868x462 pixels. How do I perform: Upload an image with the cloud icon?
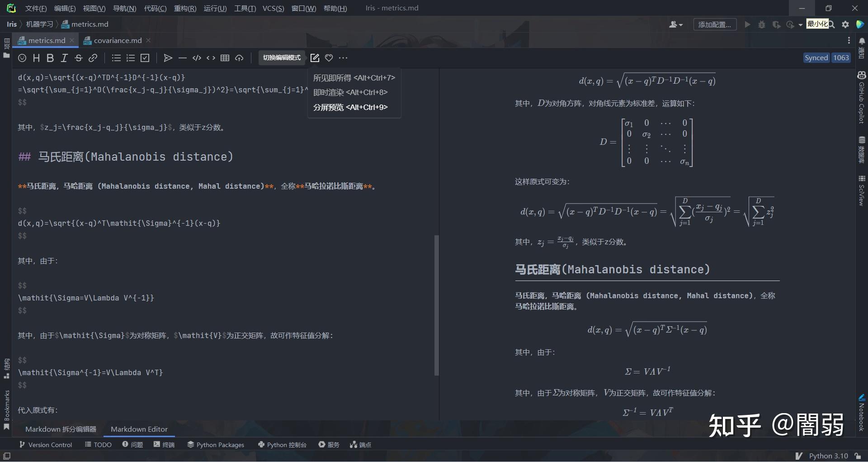[239, 58]
